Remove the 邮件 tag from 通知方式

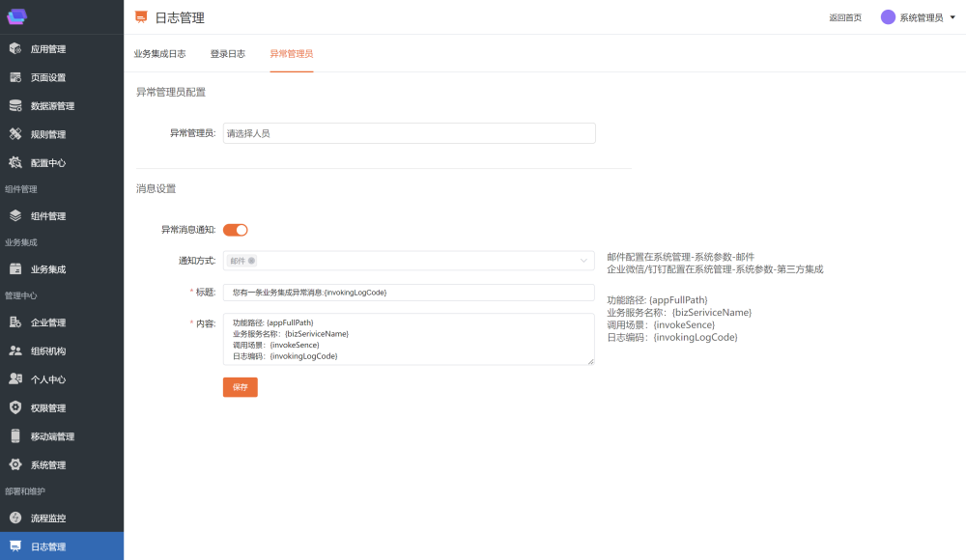coord(251,261)
